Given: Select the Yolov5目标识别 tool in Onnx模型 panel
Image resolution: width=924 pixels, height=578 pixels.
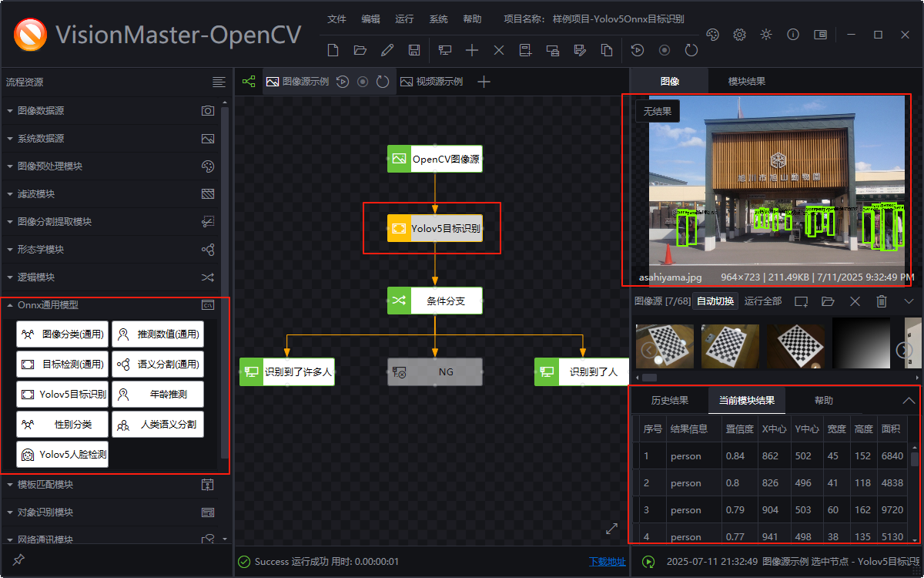Looking at the screenshot, I should pyautogui.click(x=62, y=394).
